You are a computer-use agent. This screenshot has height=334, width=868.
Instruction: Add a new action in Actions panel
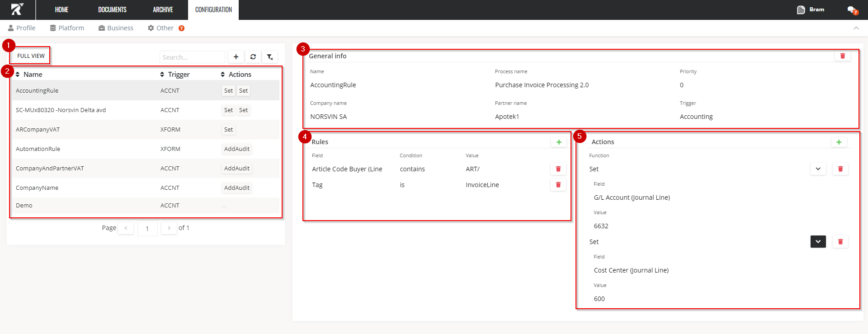[839, 142]
